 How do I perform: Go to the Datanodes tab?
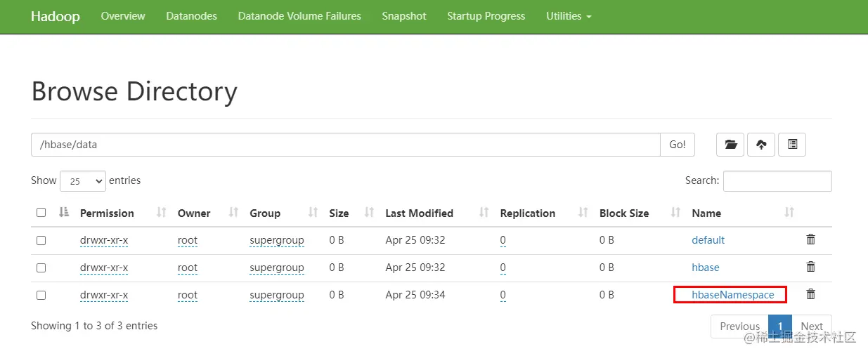pos(191,16)
